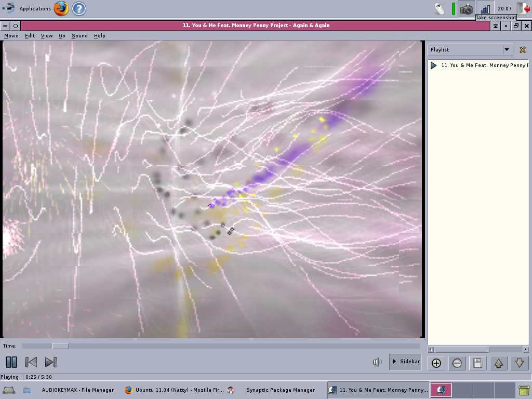Switch to Ubuntu 11.04 Mozilla Firefox window

(x=174, y=390)
